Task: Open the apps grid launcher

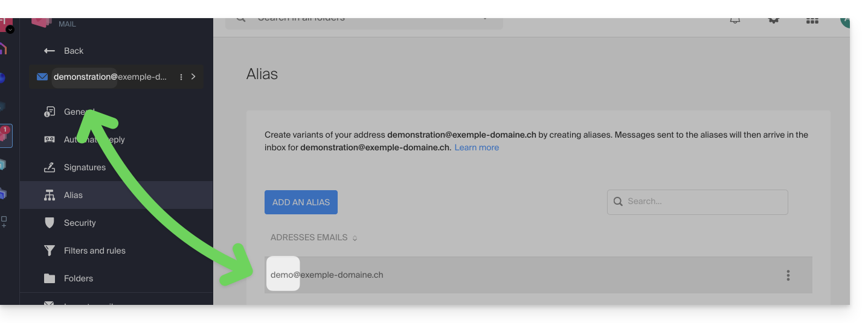Action: 812,20
